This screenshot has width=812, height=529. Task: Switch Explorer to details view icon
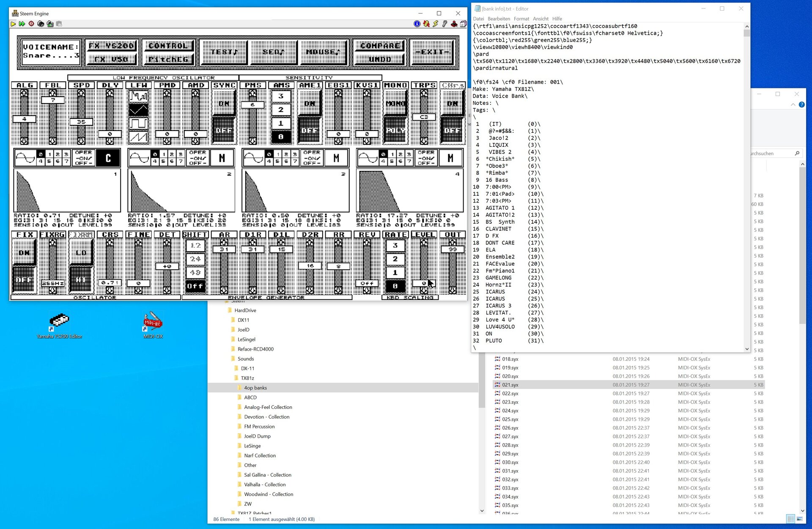pos(790,518)
